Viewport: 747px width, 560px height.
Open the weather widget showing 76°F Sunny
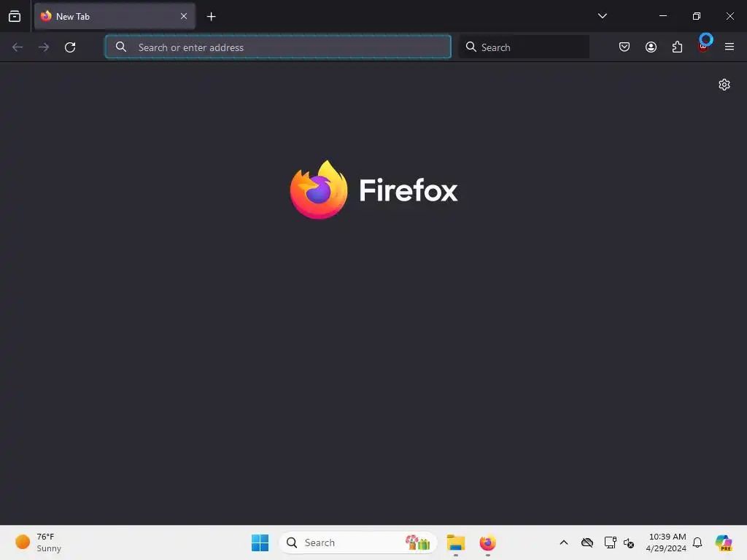point(39,542)
